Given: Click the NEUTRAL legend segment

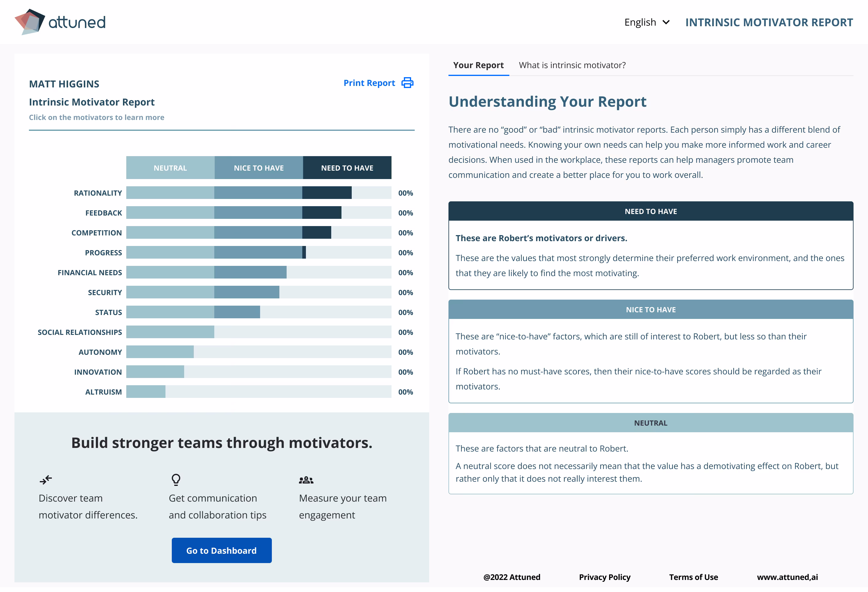Looking at the screenshot, I should coord(170,168).
